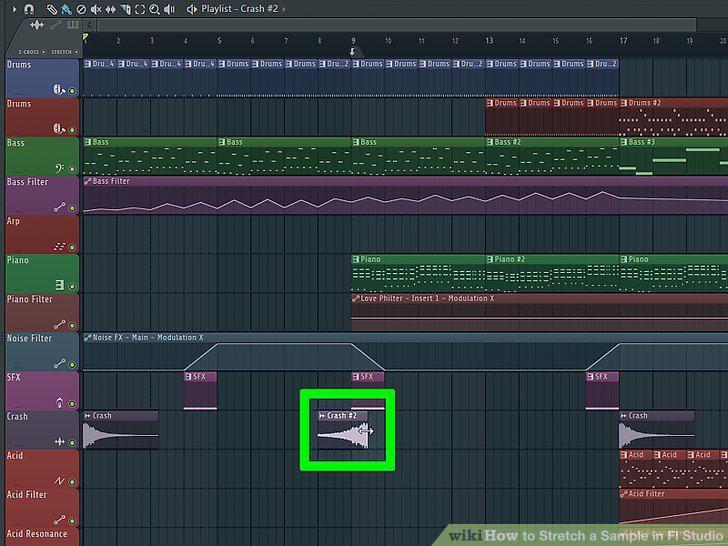Screen dimensions: 728x546
Task: Select the Slip tool
Action: (110, 9)
